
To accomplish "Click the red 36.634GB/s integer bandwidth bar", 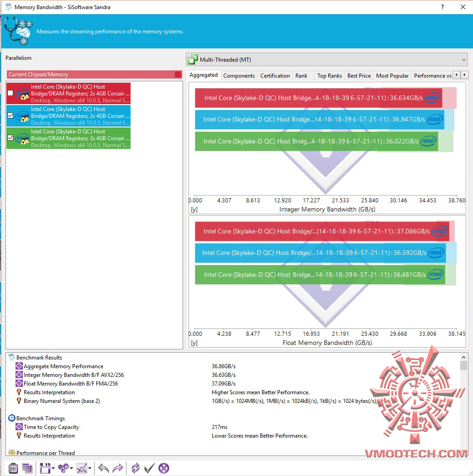I will [319, 98].
